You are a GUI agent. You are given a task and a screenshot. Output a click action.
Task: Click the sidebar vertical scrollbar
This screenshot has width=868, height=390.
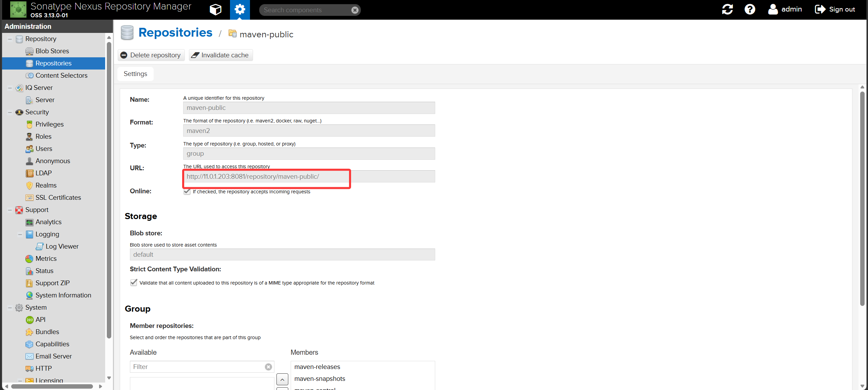(109, 190)
